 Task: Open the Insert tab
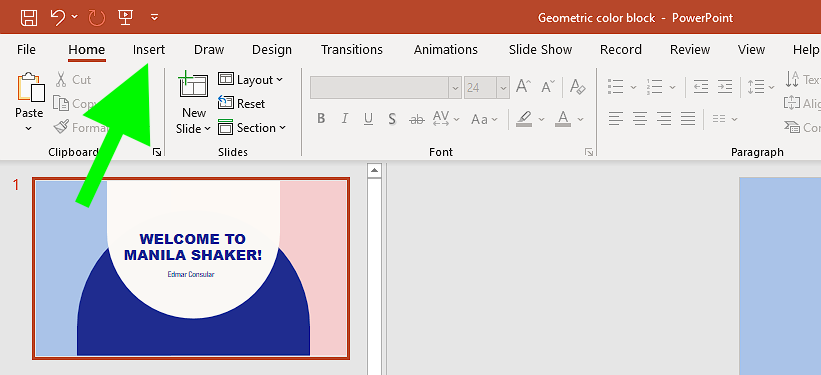click(149, 50)
